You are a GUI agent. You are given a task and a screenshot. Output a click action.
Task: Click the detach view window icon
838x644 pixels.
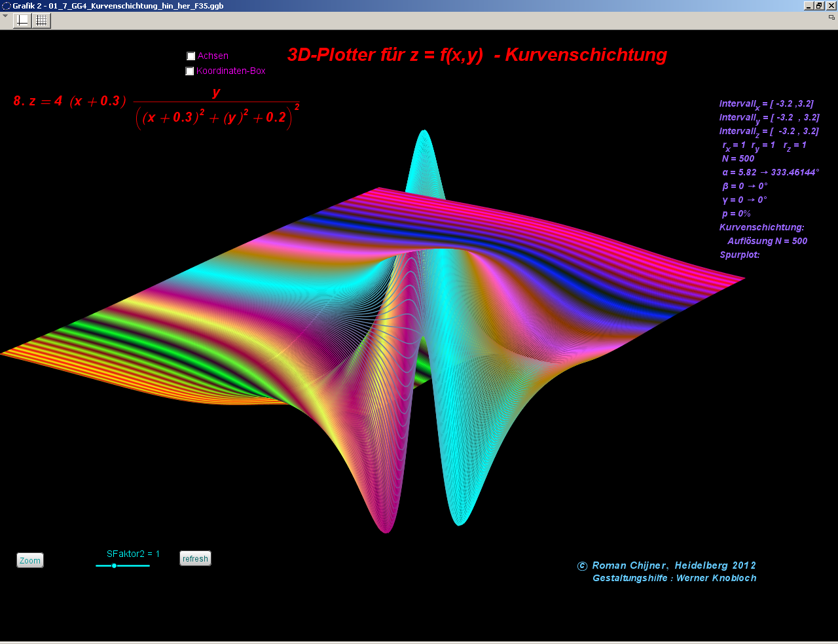(831, 18)
